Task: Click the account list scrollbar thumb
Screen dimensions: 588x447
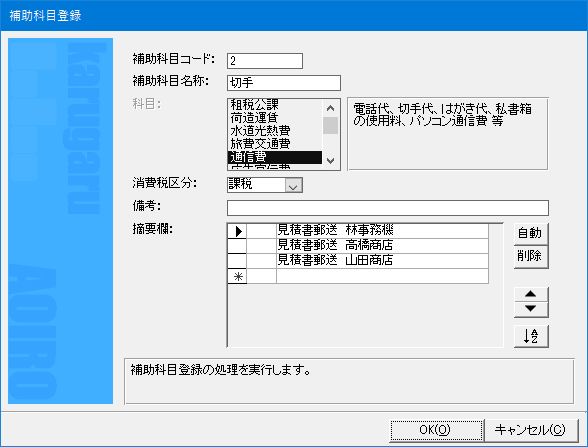Action: 330,125
